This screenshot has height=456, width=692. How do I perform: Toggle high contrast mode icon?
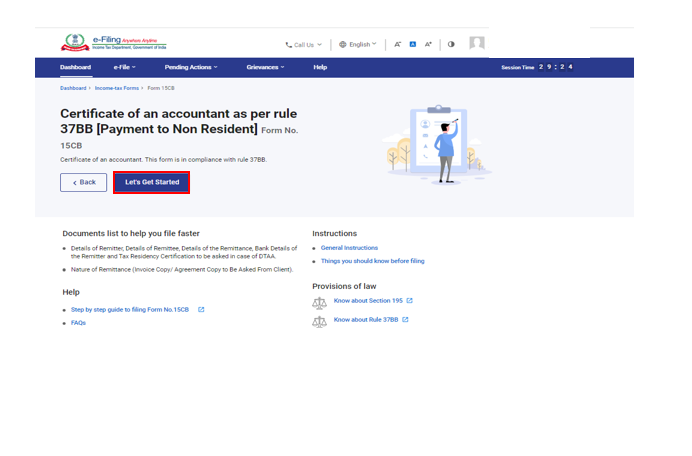(x=451, y=44)
